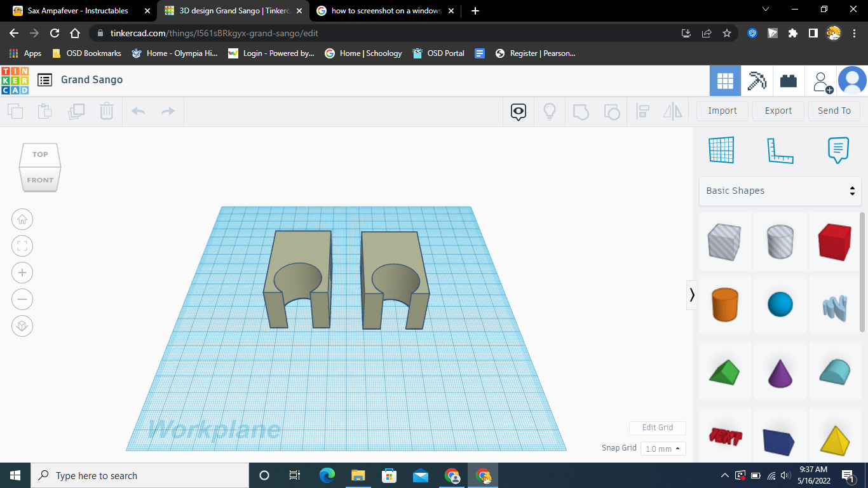The image size is (868, 488).
Task: Select the Workplane tool
Action: point(722,150)
